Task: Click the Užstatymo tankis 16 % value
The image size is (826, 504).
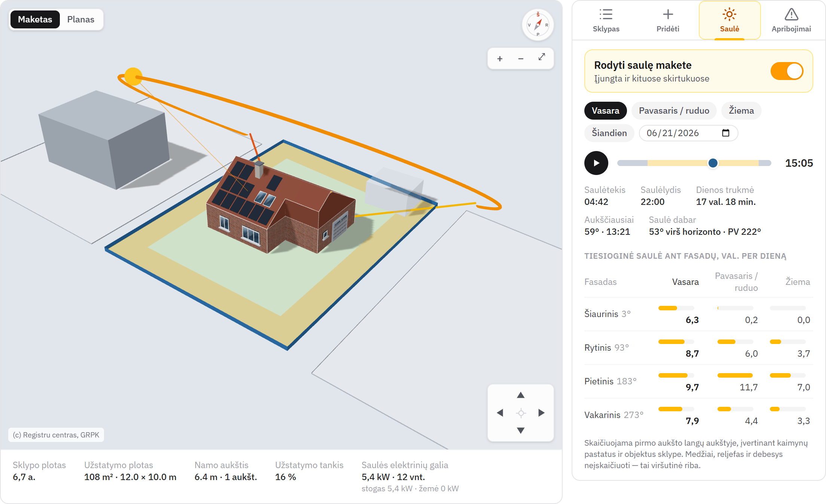Action: [285, 477]
